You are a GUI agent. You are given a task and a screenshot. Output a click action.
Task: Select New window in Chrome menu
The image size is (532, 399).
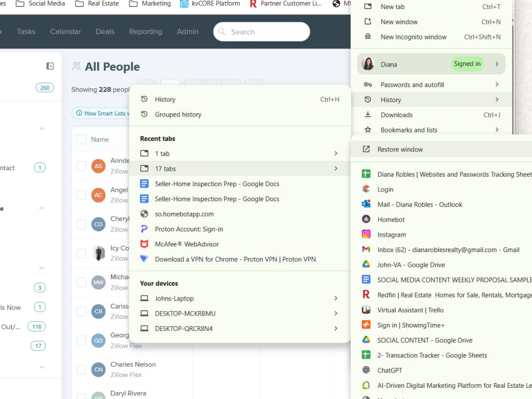click(x=431, y=22)
